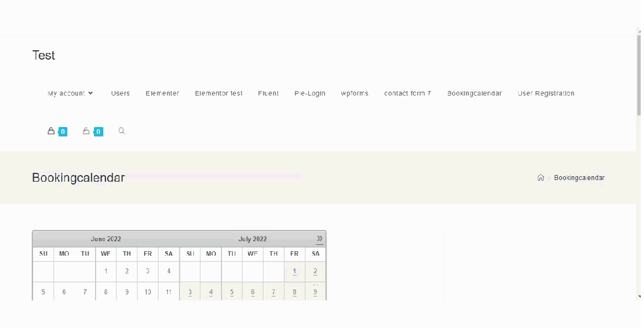Click the June 2022 month header

point(106,239)
